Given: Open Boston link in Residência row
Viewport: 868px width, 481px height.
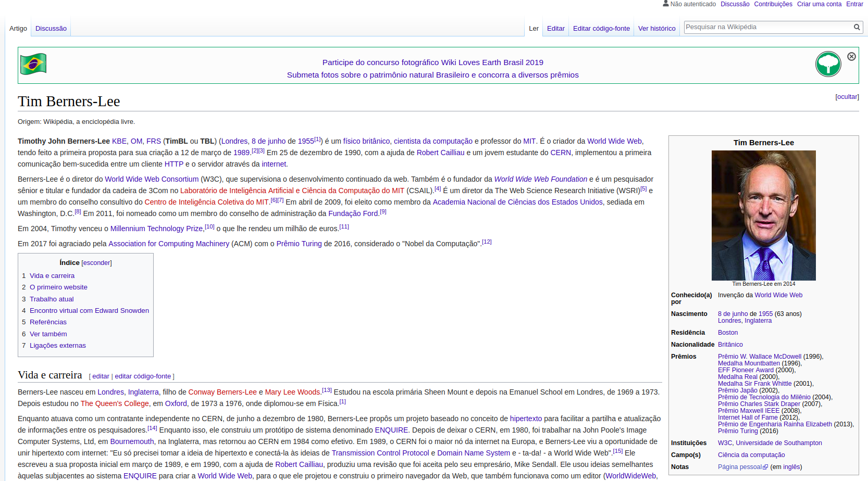Looking at the screenshot, I should pos(728,333).
